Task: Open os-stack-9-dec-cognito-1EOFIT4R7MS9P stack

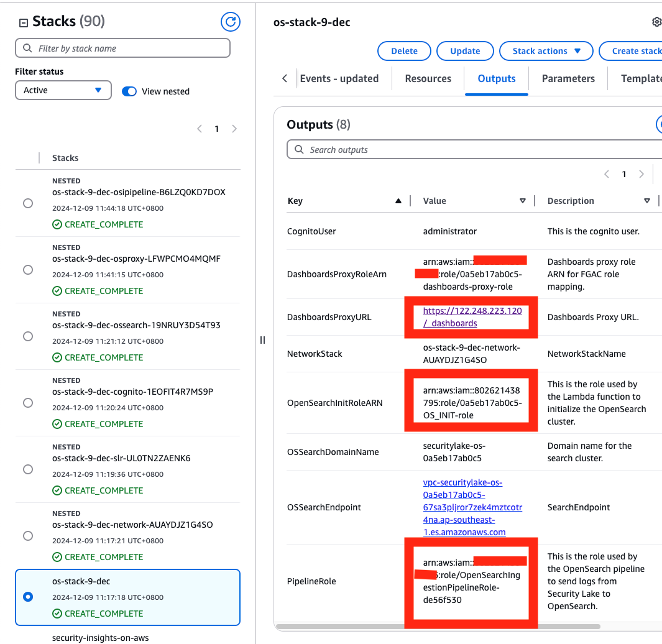Action: (132, 392)
